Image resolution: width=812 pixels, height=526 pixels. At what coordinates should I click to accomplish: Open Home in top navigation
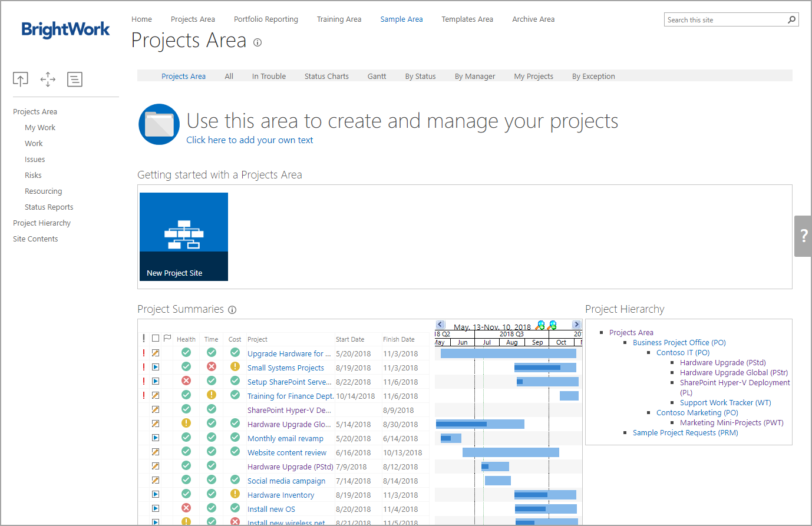[x=141, y=19]
